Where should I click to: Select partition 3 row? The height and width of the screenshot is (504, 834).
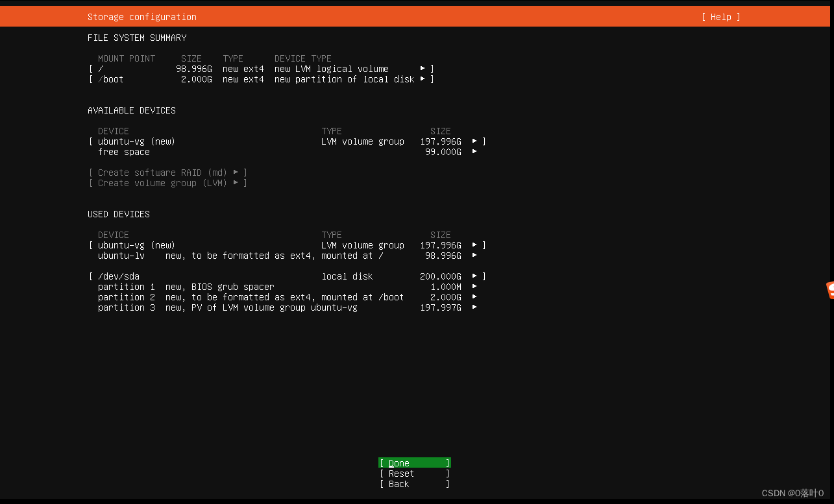click(287, 307)
